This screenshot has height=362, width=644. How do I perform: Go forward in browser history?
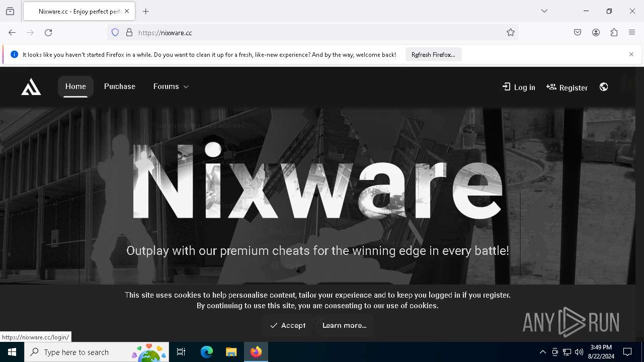pyautogui.click(x=30, y=33)
